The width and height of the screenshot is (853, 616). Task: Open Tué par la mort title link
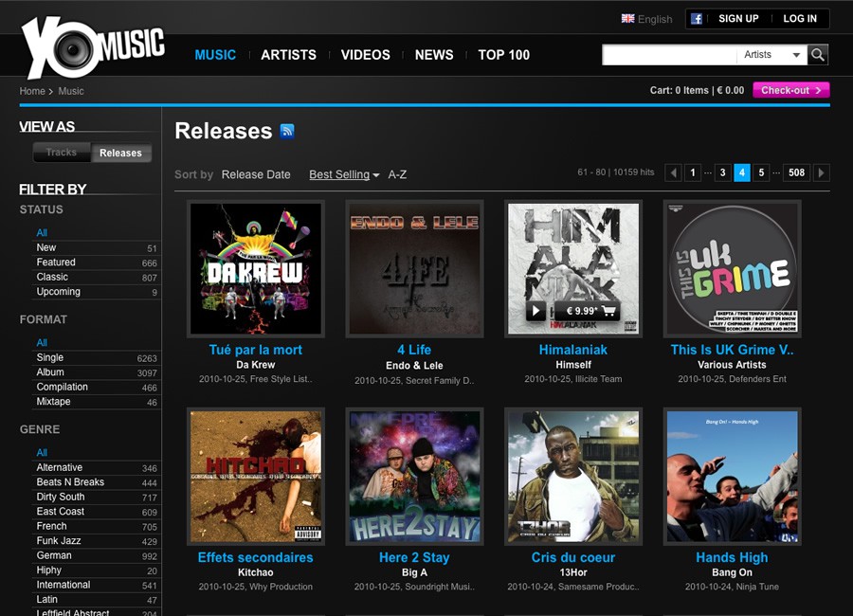256,350
